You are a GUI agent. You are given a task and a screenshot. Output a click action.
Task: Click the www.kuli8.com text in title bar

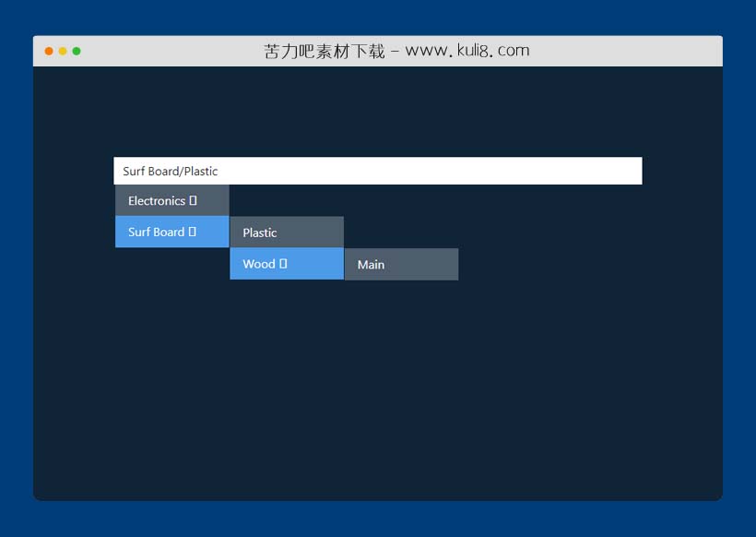(467, 51)
